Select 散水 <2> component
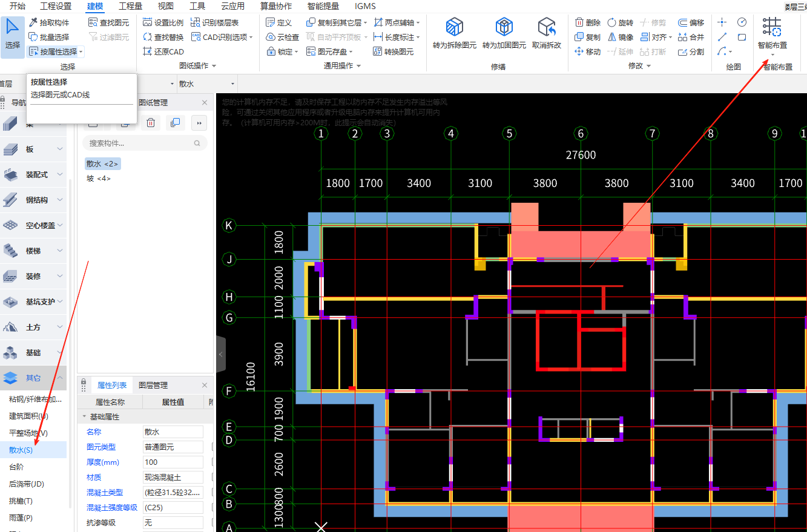Image resolution: width=807 pixels, height=532 pixels. pyautogui.click(x=103, y=163)
